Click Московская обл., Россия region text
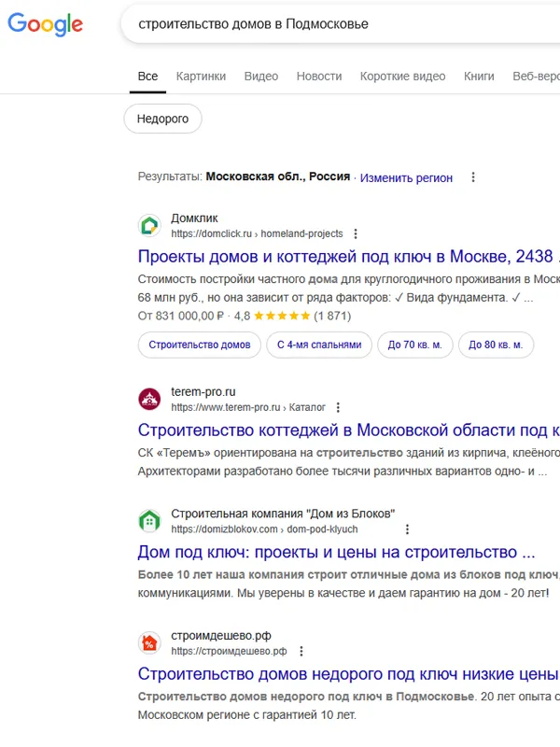 277,176
